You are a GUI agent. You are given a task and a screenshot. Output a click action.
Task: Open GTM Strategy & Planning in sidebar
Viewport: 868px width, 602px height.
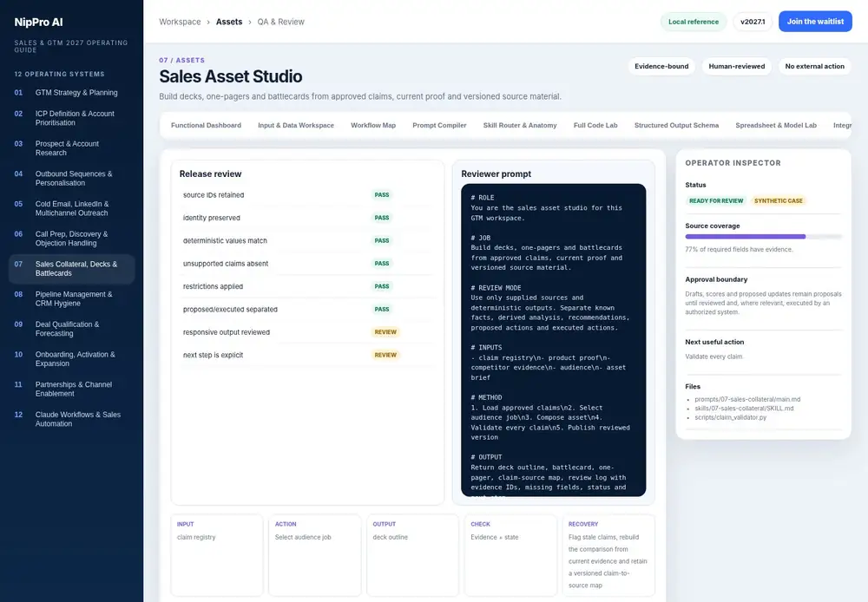click(x=71, y=93)
